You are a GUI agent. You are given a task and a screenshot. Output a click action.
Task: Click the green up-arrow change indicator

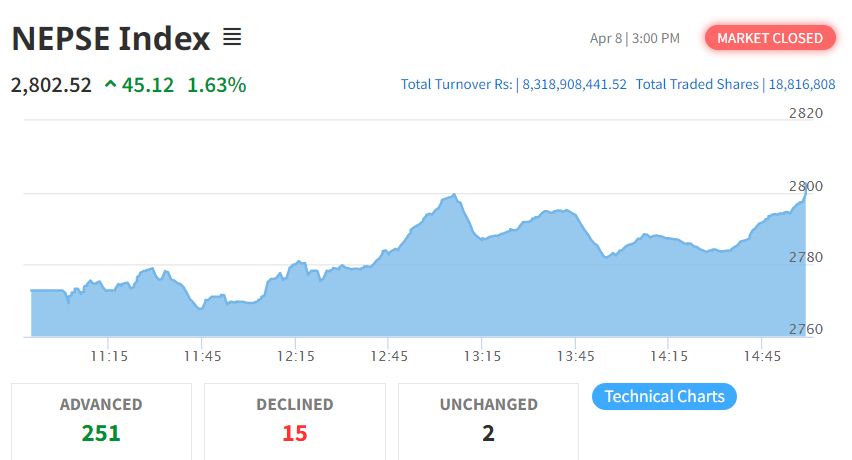(x=111, y=85)
